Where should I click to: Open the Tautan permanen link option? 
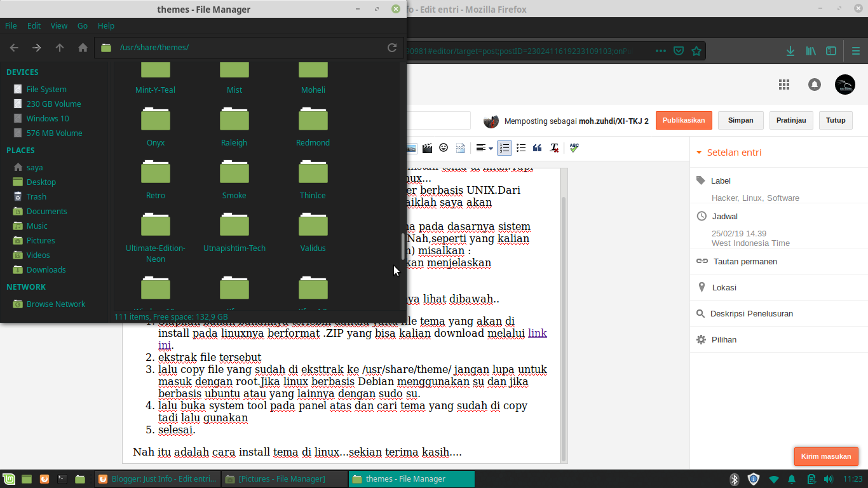pyautogui.click(x=745, y=261)
